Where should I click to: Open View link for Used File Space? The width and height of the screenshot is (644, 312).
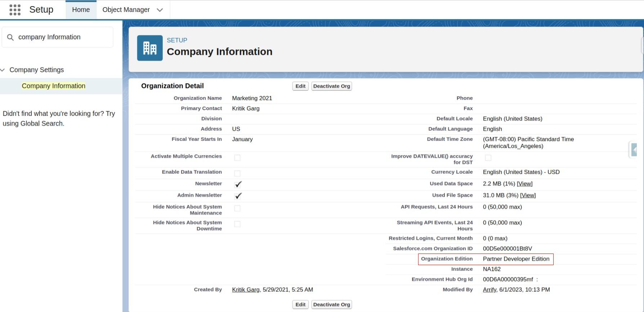pos(528,195)
